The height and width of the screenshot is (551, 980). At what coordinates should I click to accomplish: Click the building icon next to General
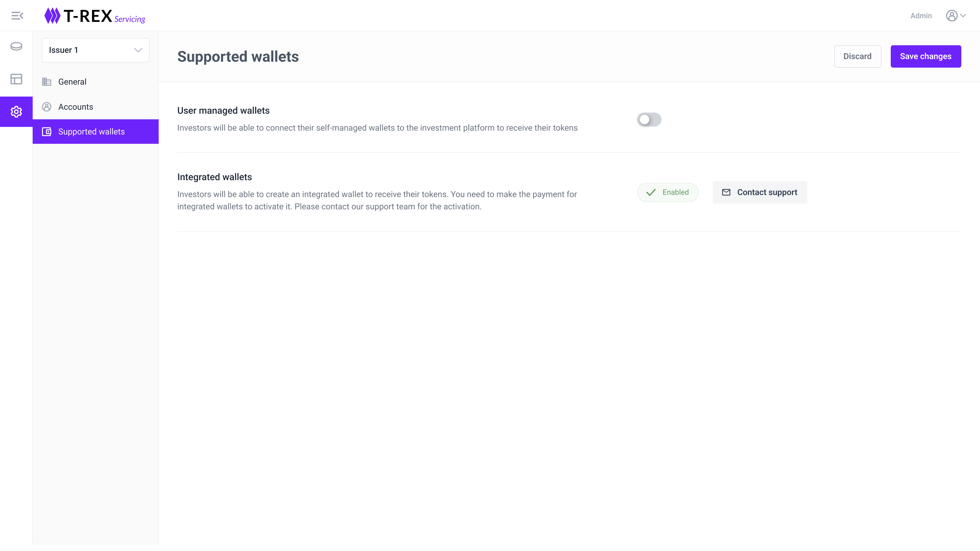[47, 82]
